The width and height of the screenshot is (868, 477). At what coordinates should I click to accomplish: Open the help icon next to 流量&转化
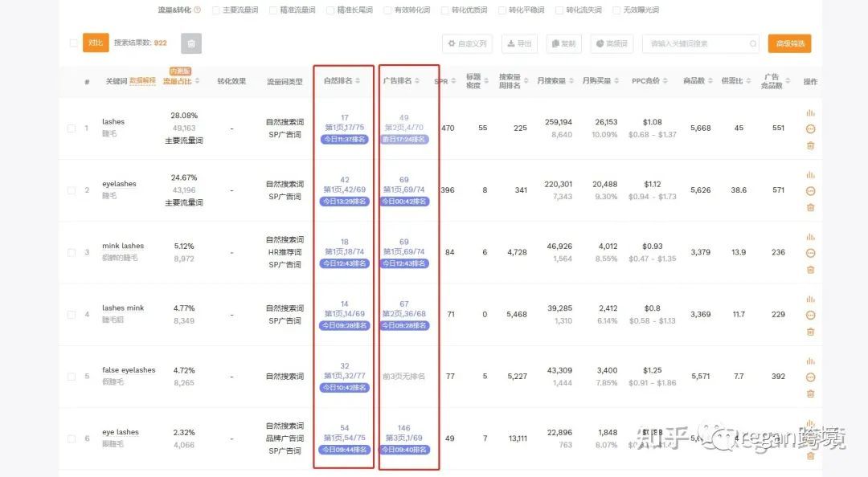(x=197, y=10)
